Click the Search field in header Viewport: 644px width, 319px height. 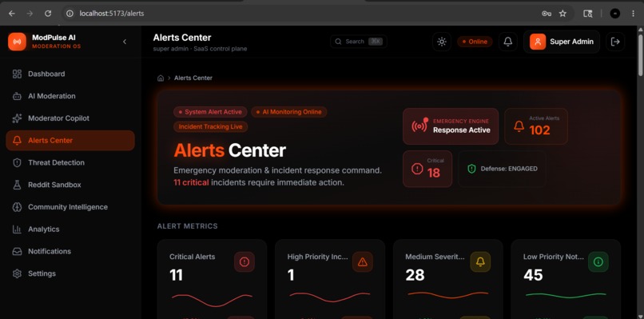pos(359,42)
